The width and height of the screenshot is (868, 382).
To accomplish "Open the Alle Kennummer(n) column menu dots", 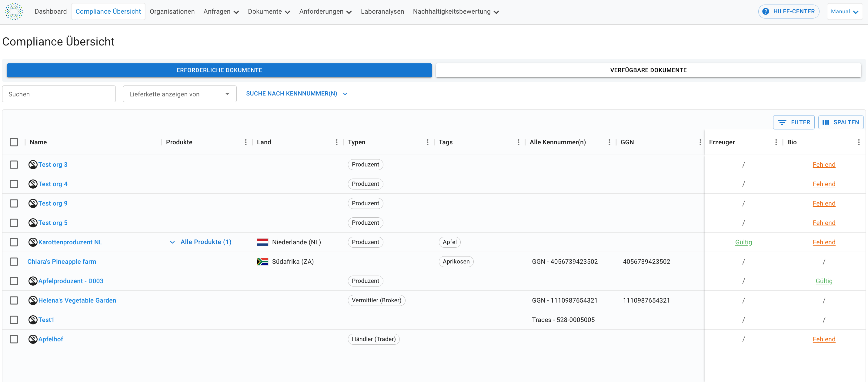I will (x=609, y=142).
